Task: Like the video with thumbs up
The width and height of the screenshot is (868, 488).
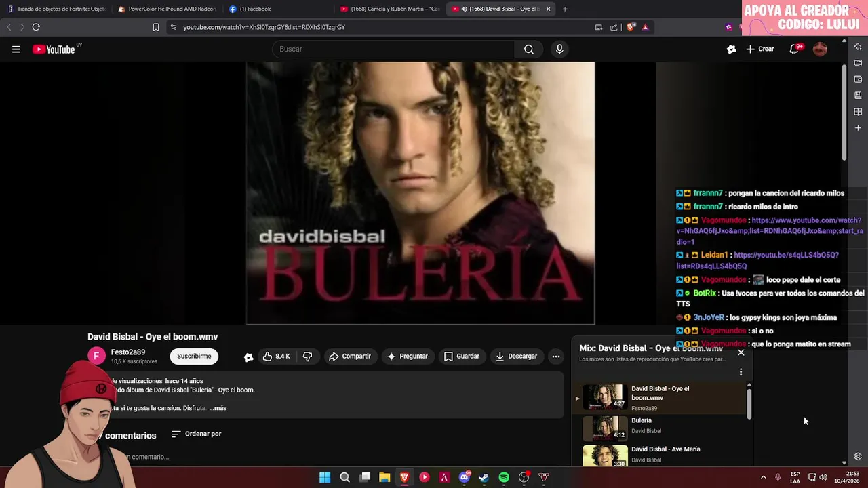Action: [x=276, y=356]
